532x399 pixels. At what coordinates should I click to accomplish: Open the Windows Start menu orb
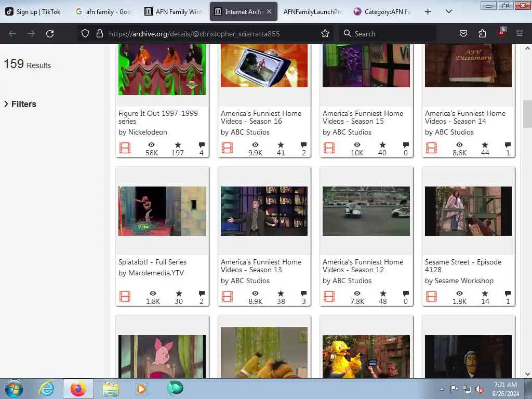[x=14, y=389]
